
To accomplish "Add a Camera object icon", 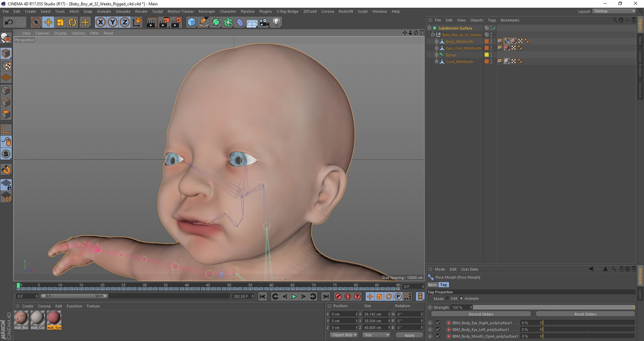I will (264, 22).
